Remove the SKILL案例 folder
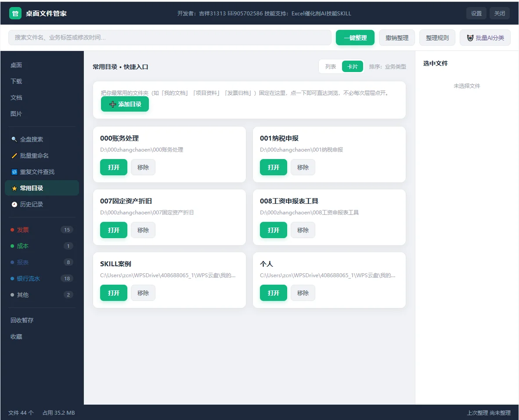519x420 pixels. pyautogui.click(x=143, y=293)
